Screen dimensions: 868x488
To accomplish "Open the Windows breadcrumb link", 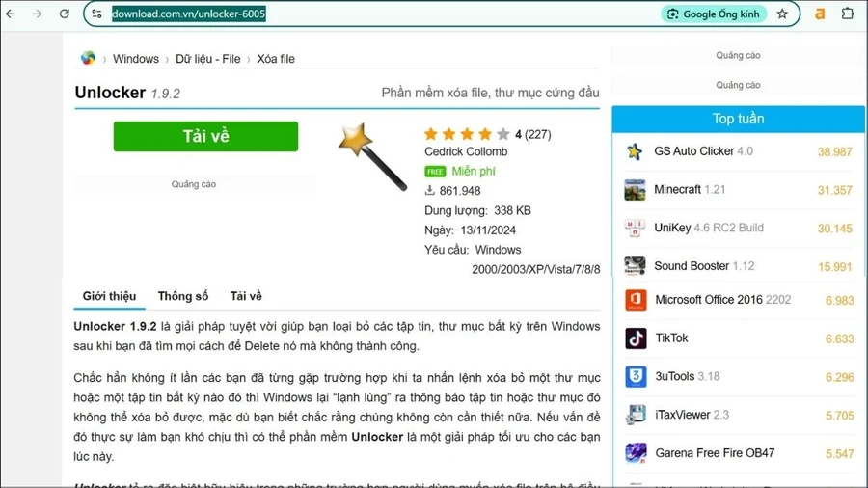I will click(x=136, y=59).
